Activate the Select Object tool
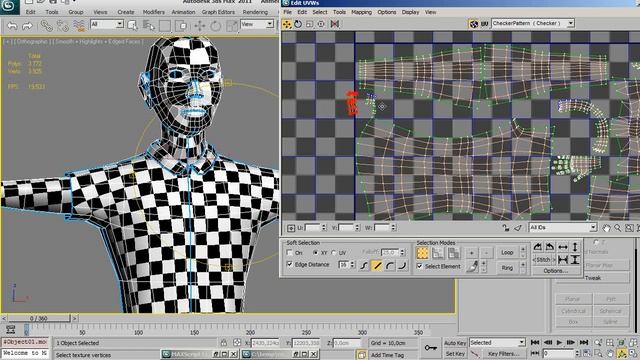 tap(132, 26)
